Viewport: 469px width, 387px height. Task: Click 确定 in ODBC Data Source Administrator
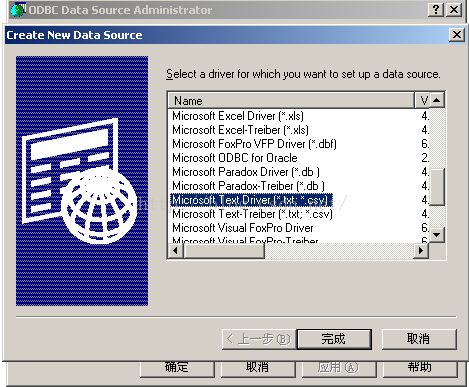click(x=177, y=368)
